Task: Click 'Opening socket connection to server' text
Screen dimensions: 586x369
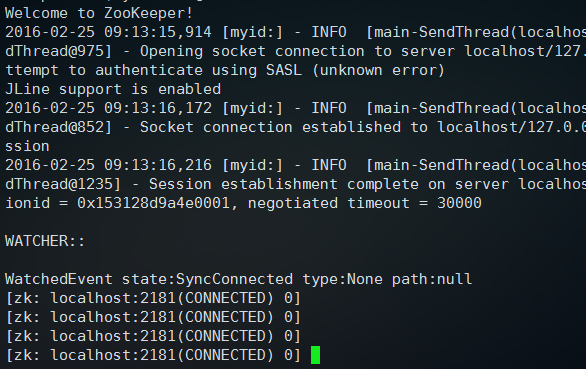Action: click(x=297, y=52)
